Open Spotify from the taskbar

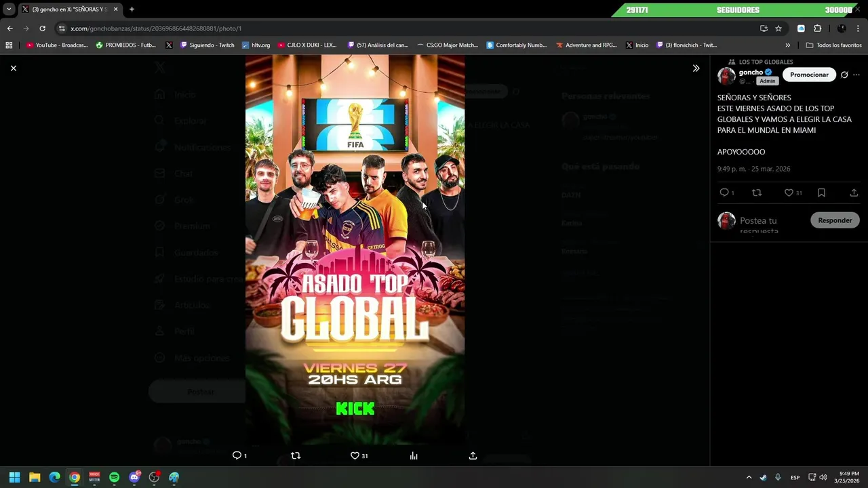114,477
